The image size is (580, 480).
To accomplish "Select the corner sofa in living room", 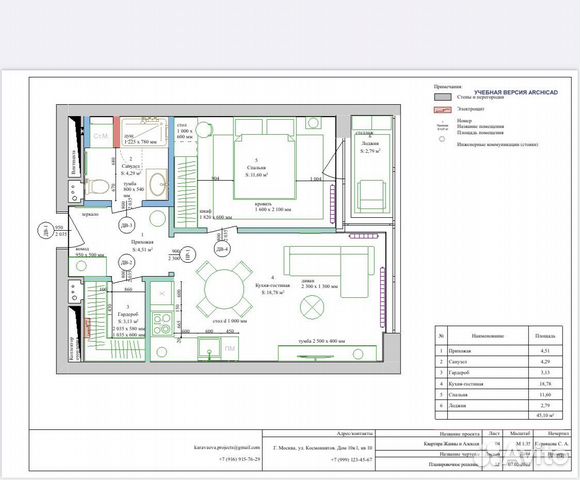I will click(329, 271).
